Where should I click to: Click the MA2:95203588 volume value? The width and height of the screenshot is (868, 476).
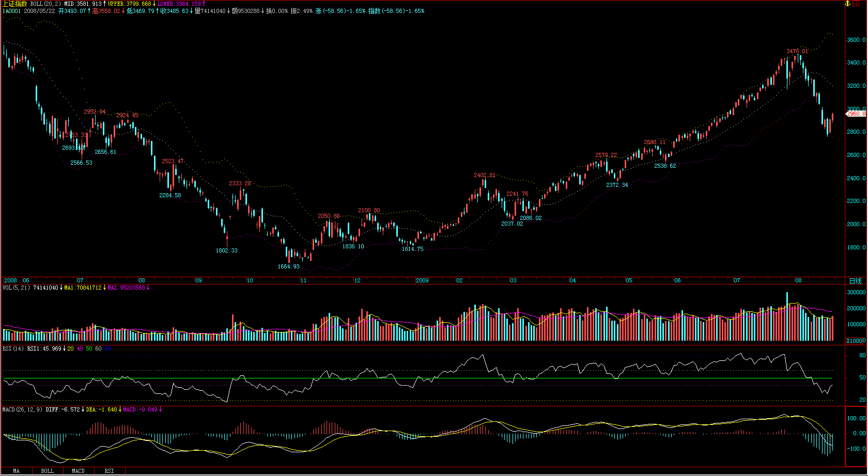(127, 288)
